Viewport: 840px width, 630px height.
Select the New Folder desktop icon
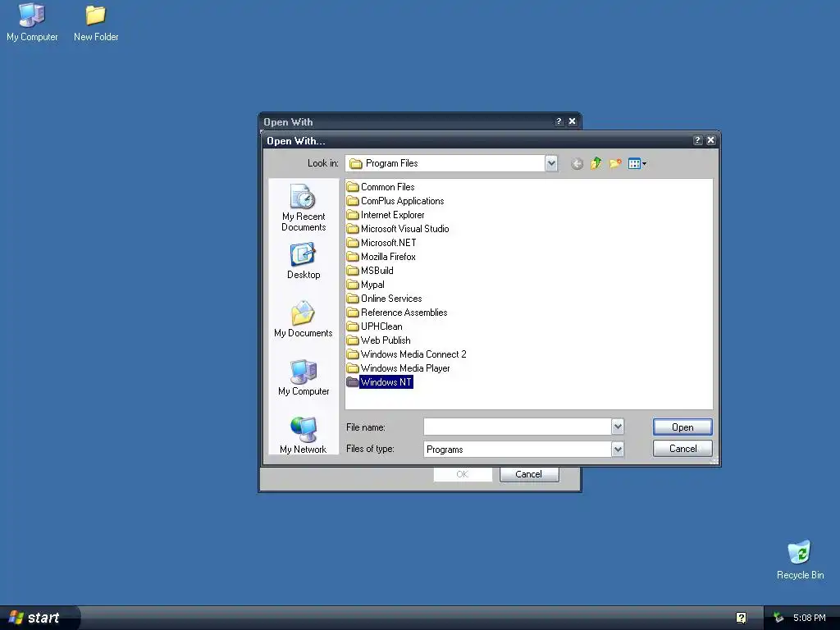[96, 22]
